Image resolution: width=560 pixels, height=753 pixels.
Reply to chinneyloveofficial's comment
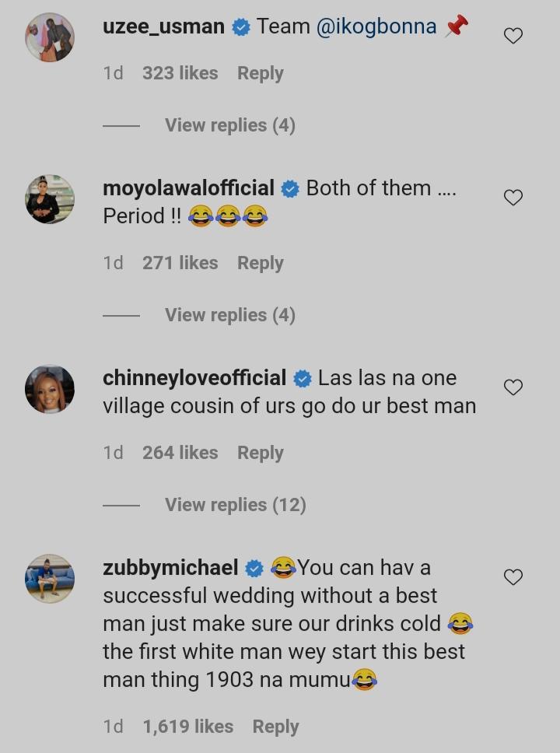pyautogui.click(x=260, y=453)
